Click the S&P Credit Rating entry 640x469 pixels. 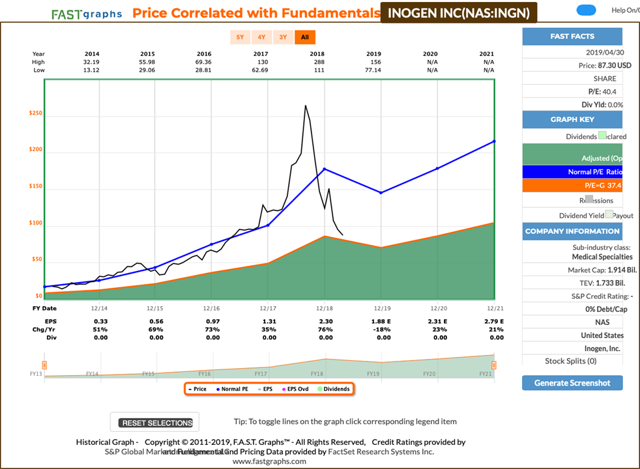(602, 296)
